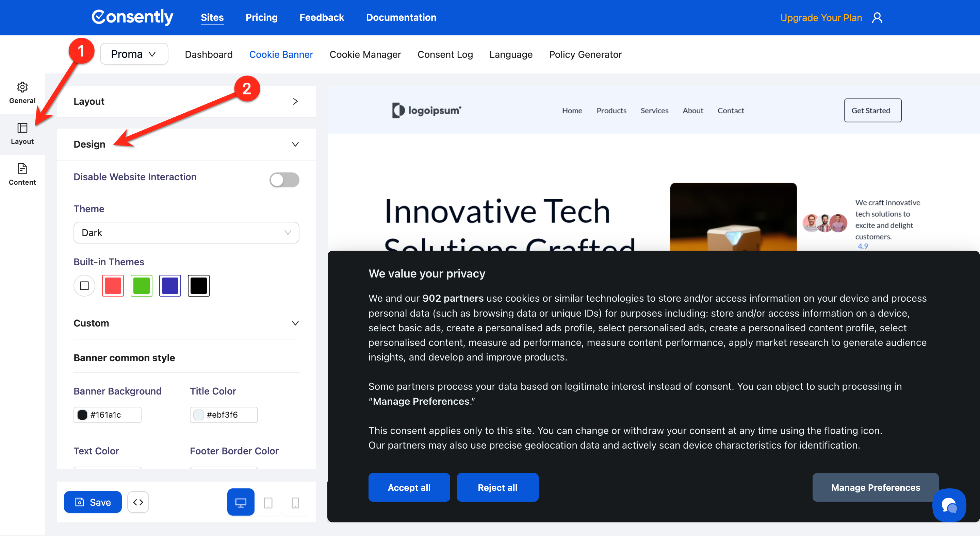The height and width of the screenshot is (536, 980).
Task: Open the Consent Log tab
Action: 445,54
